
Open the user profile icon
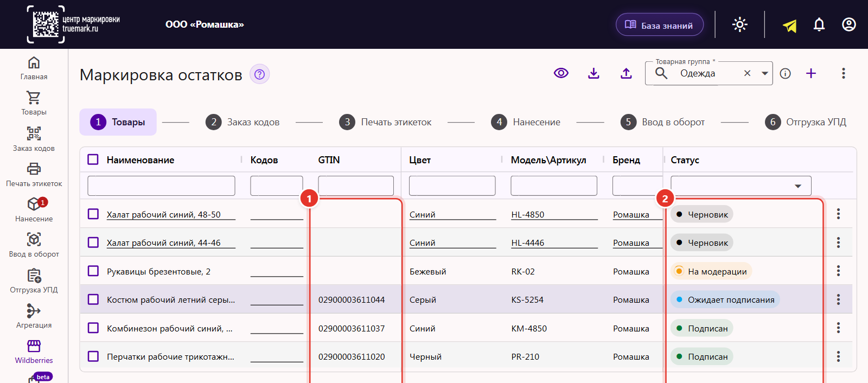849,24
